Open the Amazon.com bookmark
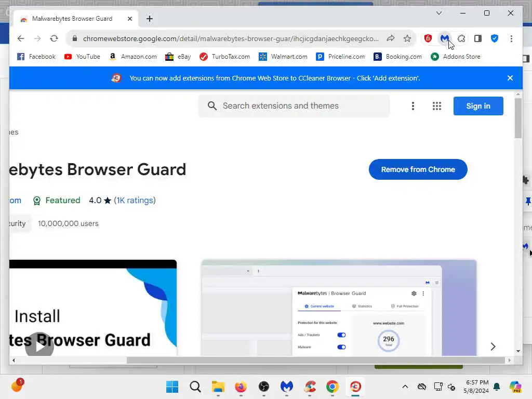This screenshot has height=399, width=532. coord(132,57)
